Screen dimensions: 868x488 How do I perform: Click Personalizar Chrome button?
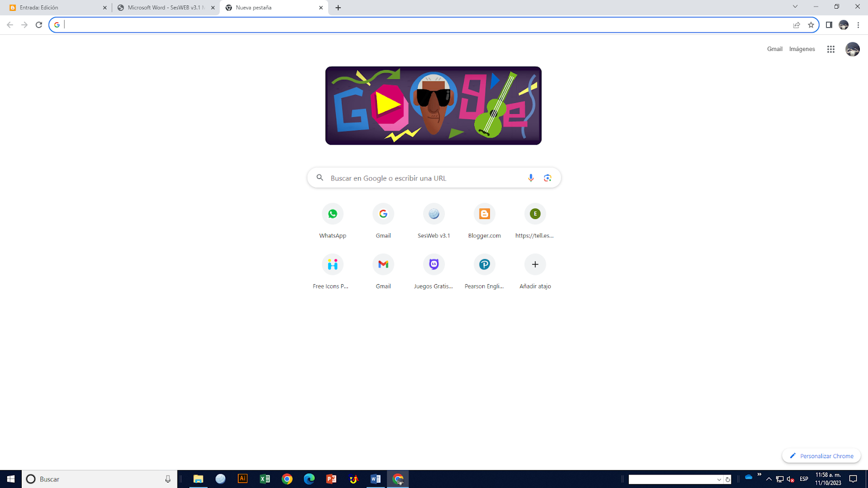click(821, 456)
